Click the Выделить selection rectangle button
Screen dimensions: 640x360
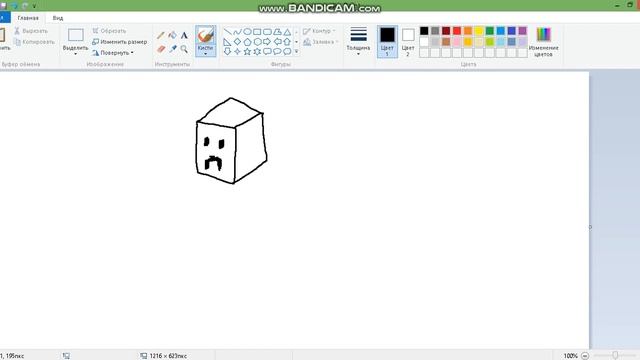pyautogui.click(x=76, y=35)
